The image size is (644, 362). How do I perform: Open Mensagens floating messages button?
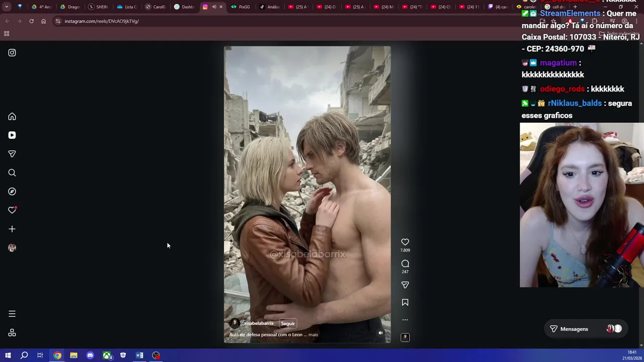(585, 329)
